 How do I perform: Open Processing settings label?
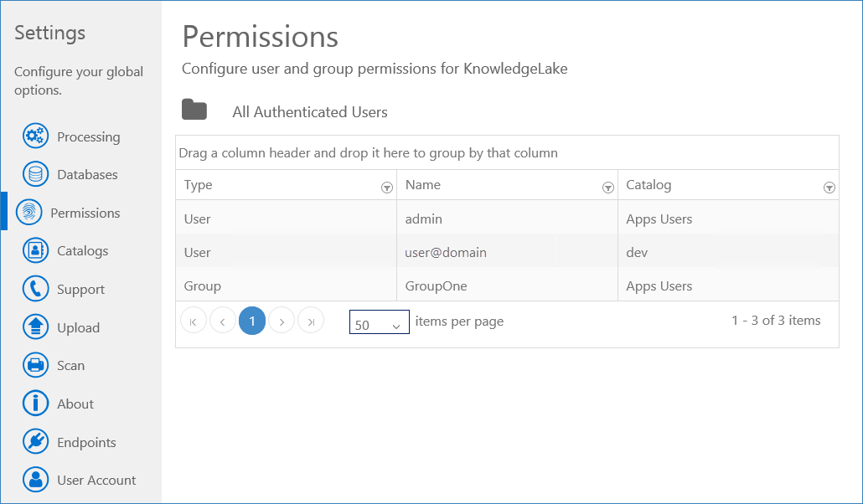pyautogui.click(x=89, y=137)
